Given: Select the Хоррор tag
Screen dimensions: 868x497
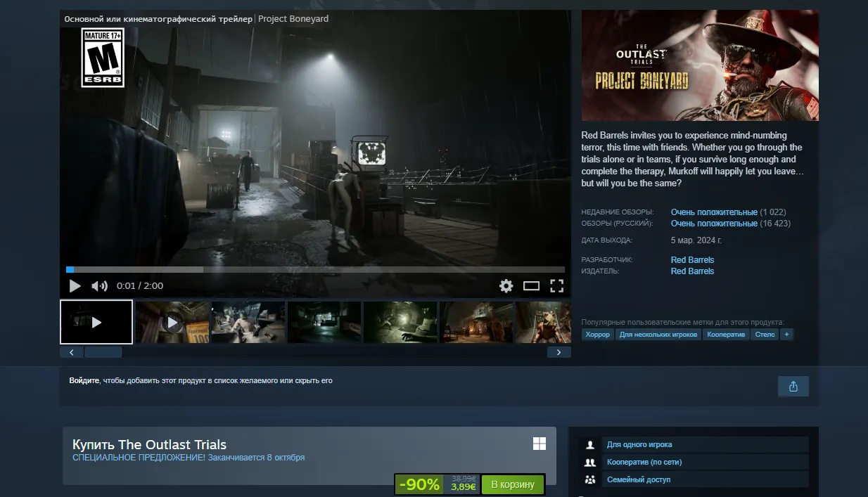Looking at the screenshot, I should [598, 335].
